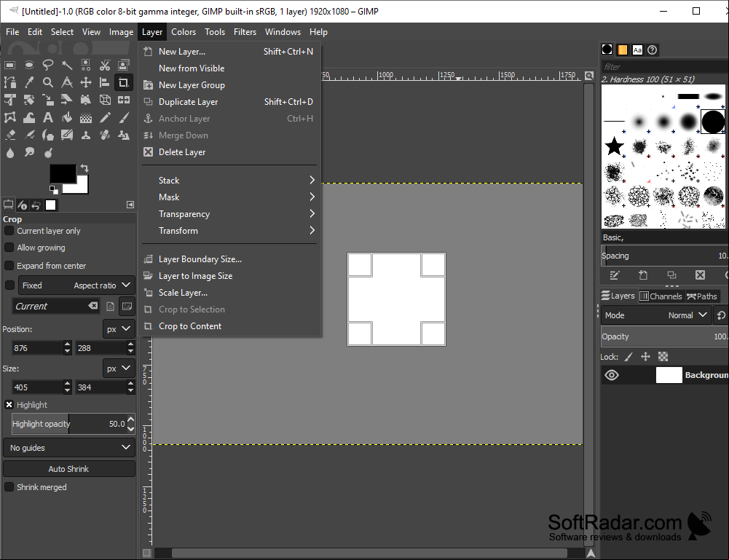729x560 pixels.
Task: Open the Fonts tab icon
Action: [637, 50]
